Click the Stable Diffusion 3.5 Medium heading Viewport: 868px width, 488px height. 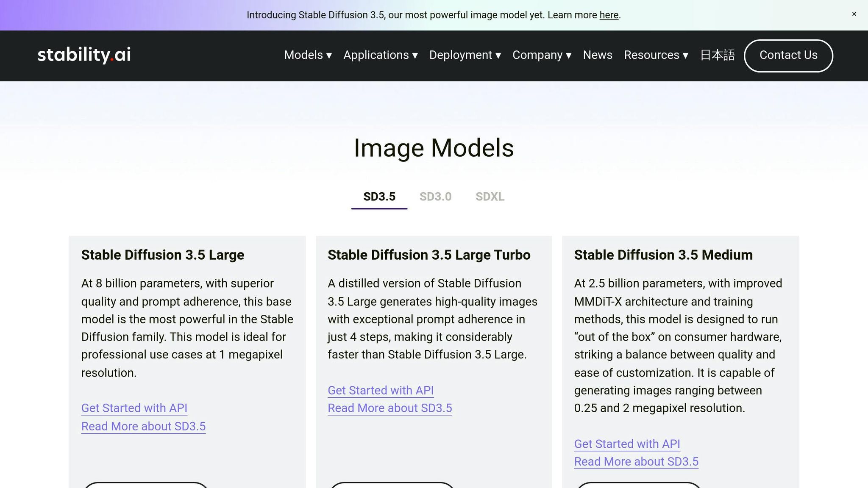[x=663, y=255]
